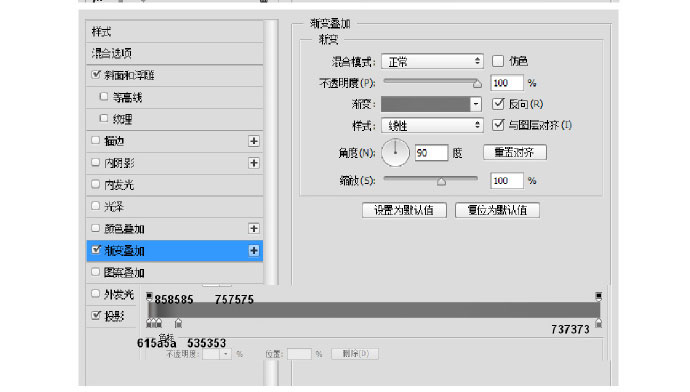
Task: Click the 复位为默认值 button
Action: click(x=497, y=210)
